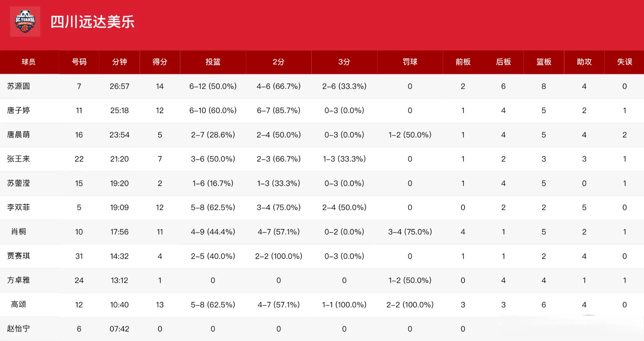Click the 四川远达美乐 team name title
Viewport: 644px width, 341px height.
point(92,22)
